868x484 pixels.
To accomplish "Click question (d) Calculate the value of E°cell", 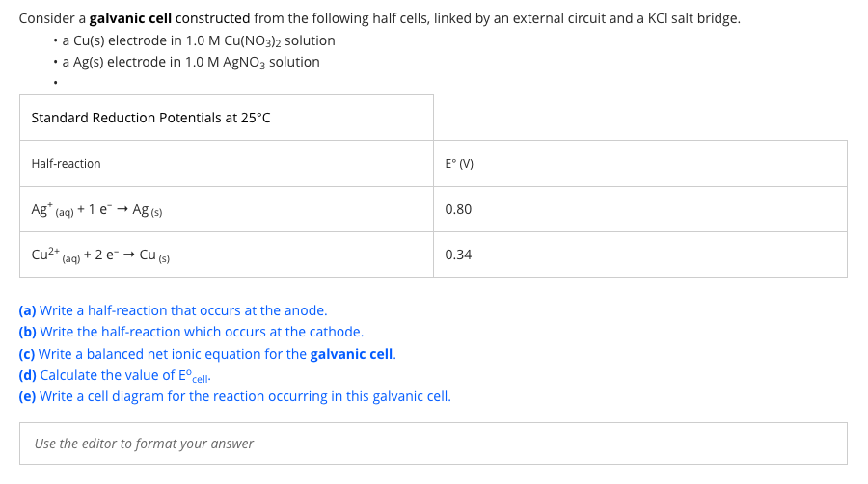I will (115, 376).
